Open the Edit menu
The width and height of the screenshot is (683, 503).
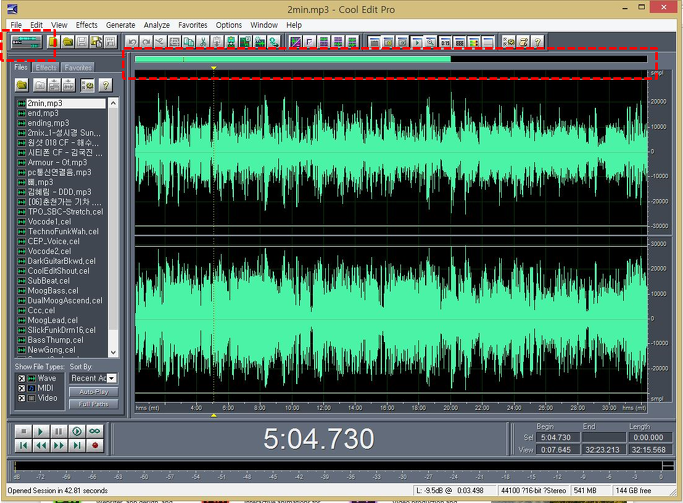36,25
